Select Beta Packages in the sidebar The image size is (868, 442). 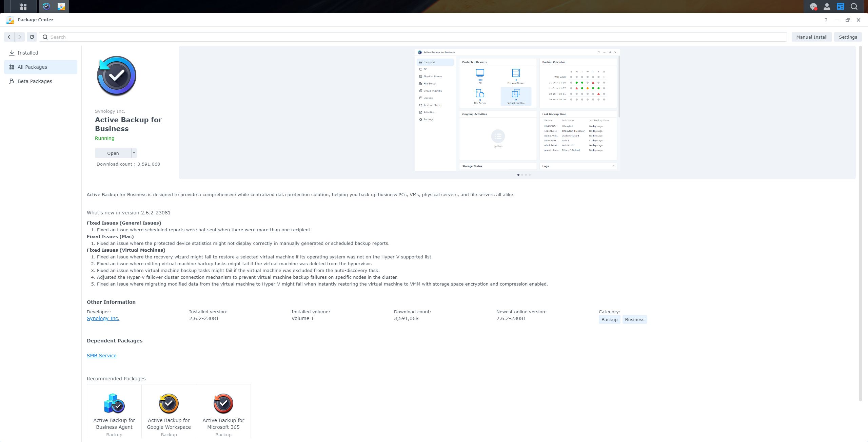[x=35, y=81]
